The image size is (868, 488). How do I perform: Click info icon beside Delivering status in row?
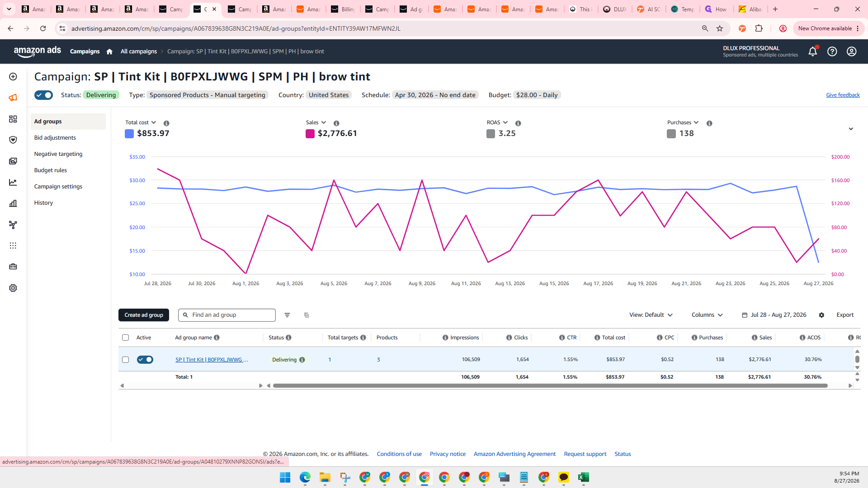point(302,360)
